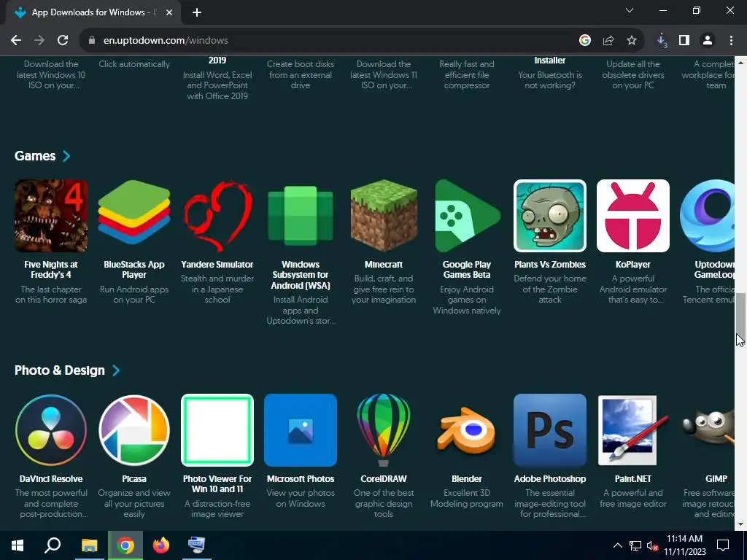747x560 pixels.
Task: Show hidden system tray icons
Action: 617,545
